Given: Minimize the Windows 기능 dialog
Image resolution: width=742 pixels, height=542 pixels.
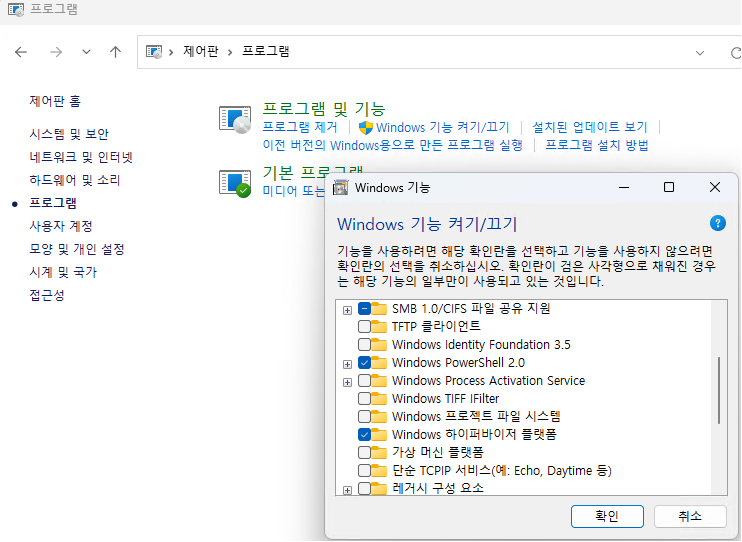Looking at the screenshot, I should (x=624, y=188).
